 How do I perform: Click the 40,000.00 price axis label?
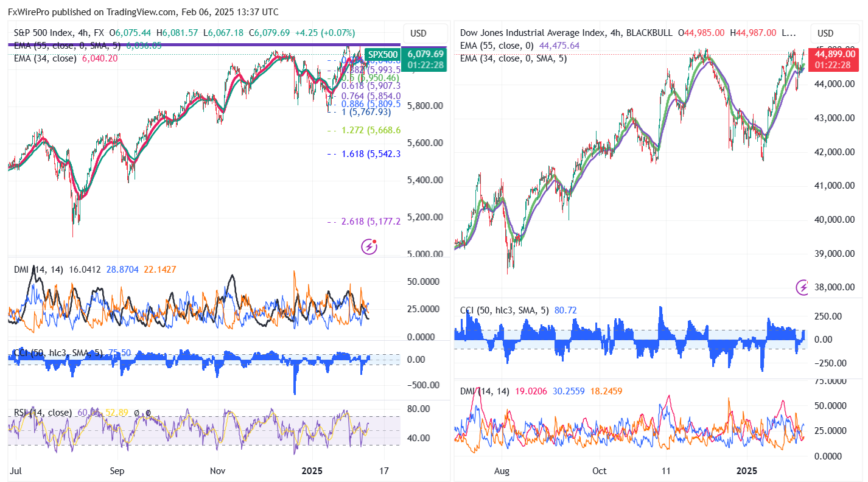pos(835,220)
